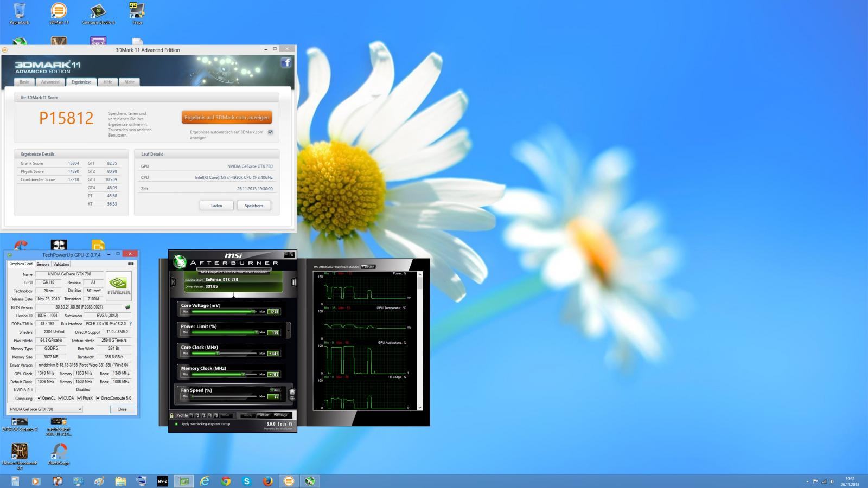
Task: Click the Core Clock slider handle
Action: coord(218,353)
